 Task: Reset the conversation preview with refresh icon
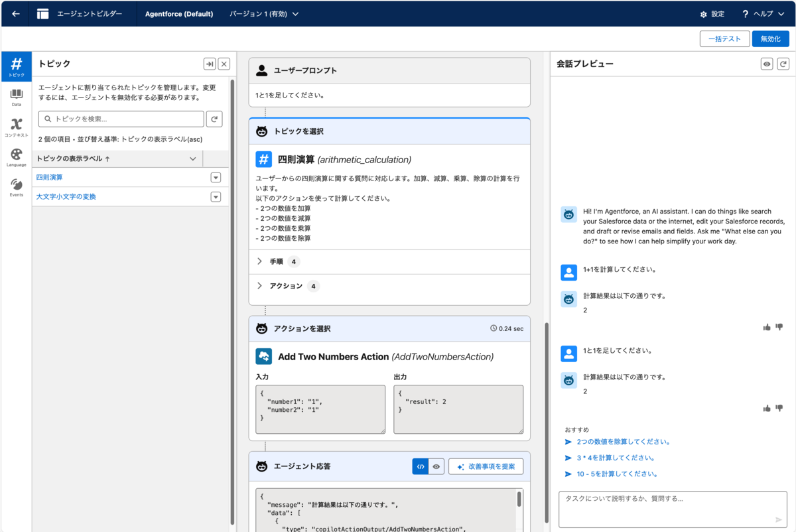[783, 64]
